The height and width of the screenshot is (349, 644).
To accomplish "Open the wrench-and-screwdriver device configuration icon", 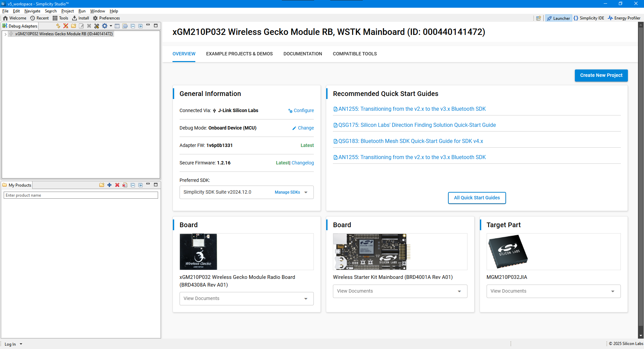I will (x=97, y=26).
